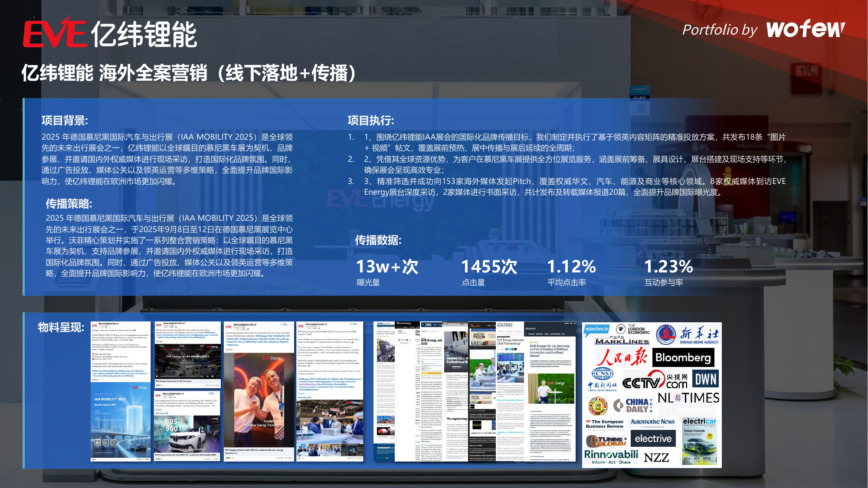Screen dimensions: 868x488
Task: Click the 项目背景 body paragraph
Action: (x=167, y=159)
